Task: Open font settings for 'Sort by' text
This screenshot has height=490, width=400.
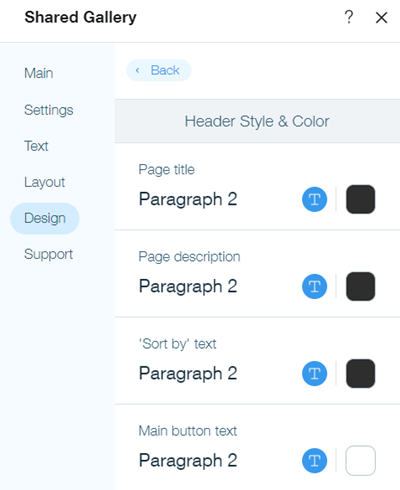Action: click(x=314, y=373)
